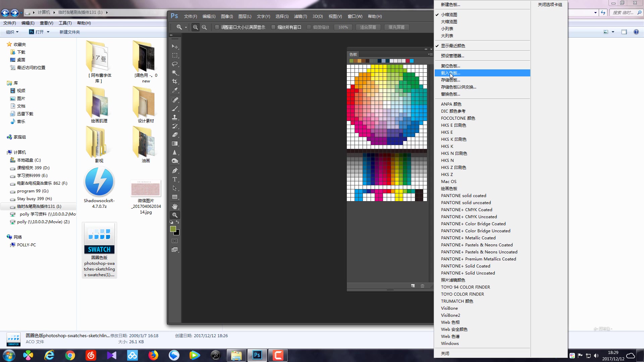This screenshot has height=362, width=644.
Task: Click zoom in magnifier in options bar
Action: click(x=196, y=27)
